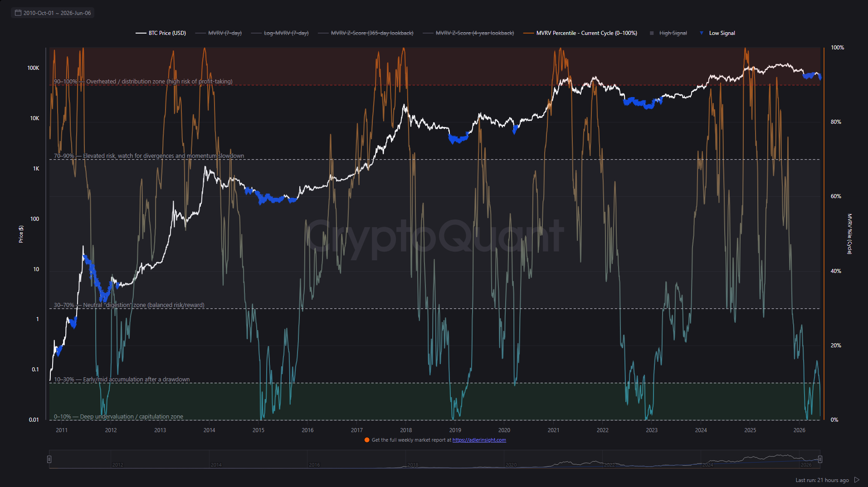
Task: Click the blue Low Signal triangle marker
Action: (702, 33)
